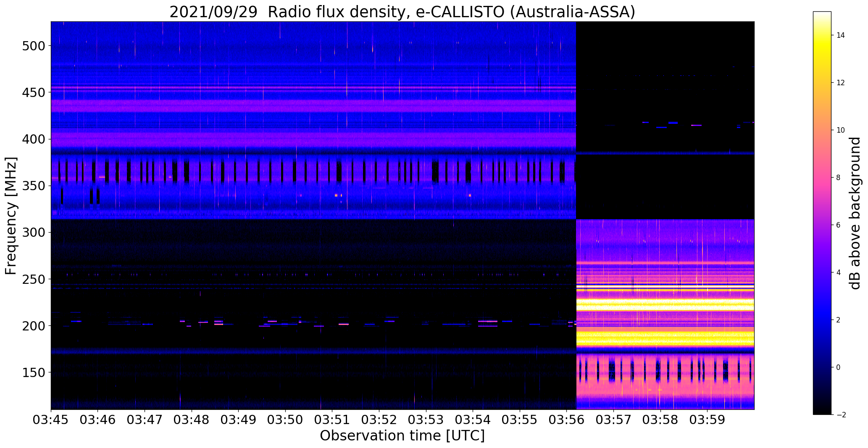
Task: Click the colorbar tick label 6
Action: 839,225
